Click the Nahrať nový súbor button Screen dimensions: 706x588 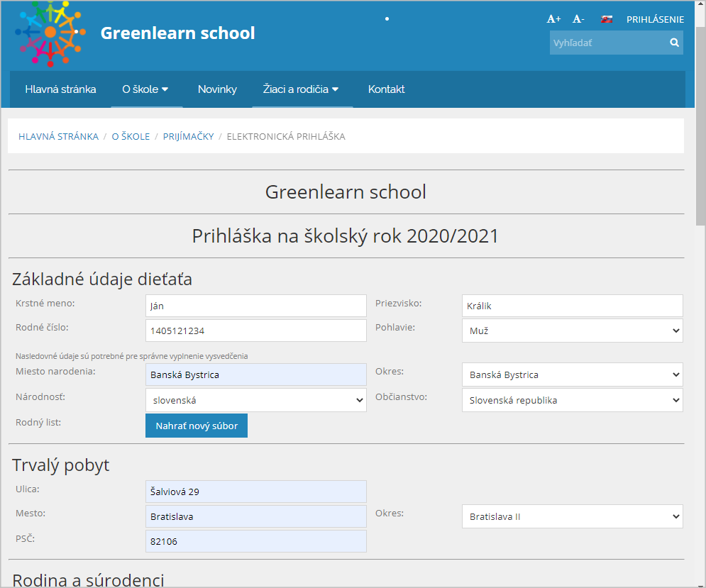197,426
